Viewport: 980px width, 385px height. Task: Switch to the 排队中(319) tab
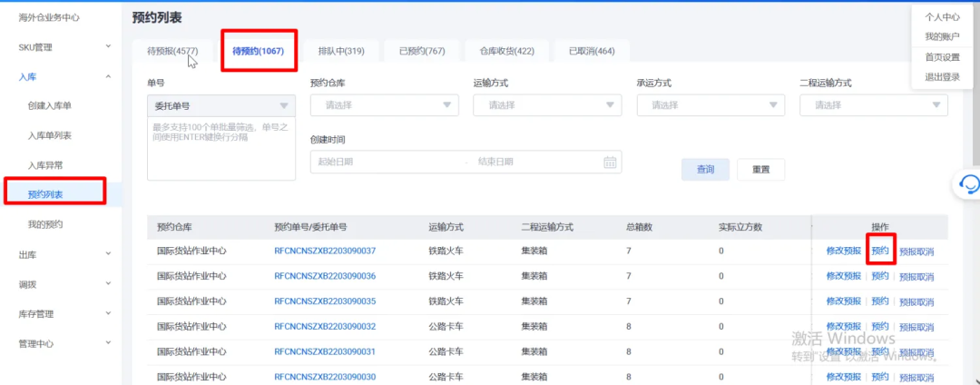pyautogui.click(x=341, y=51)
